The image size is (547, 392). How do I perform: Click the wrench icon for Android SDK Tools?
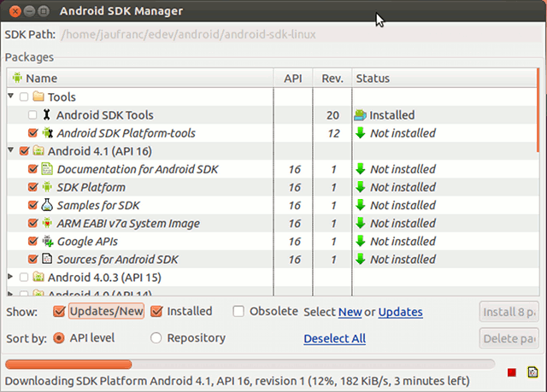pos(46,114)
